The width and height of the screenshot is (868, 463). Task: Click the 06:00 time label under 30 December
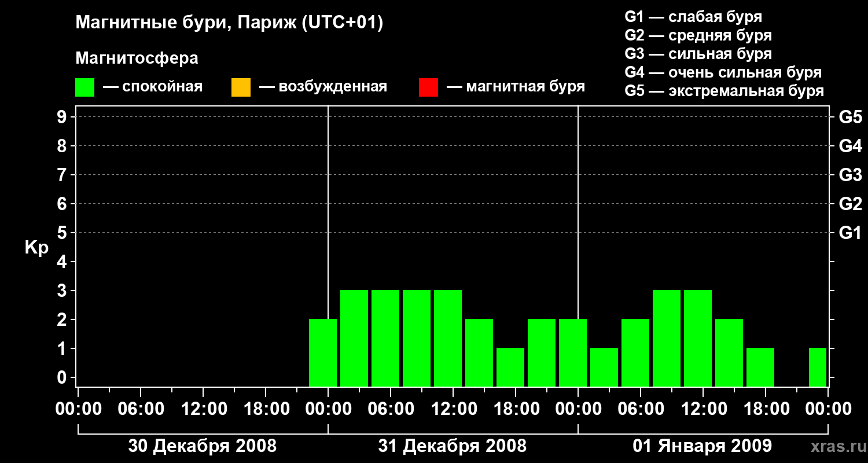(140, 409)
